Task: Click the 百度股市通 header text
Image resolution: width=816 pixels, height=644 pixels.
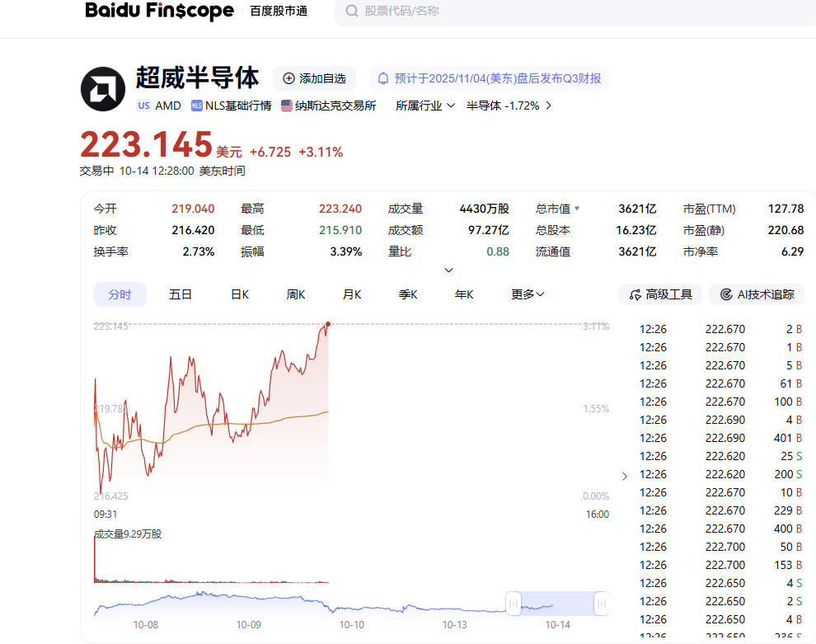Action: tap(279, 11)
